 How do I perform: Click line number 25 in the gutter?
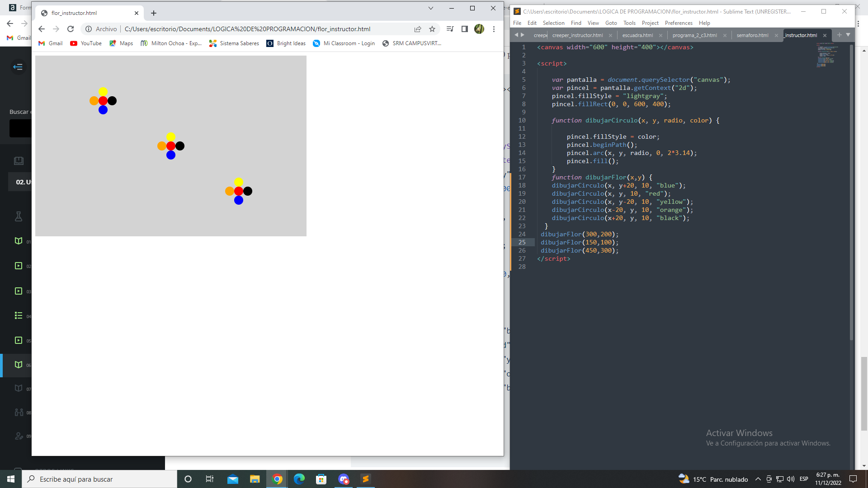pos(522,243)
